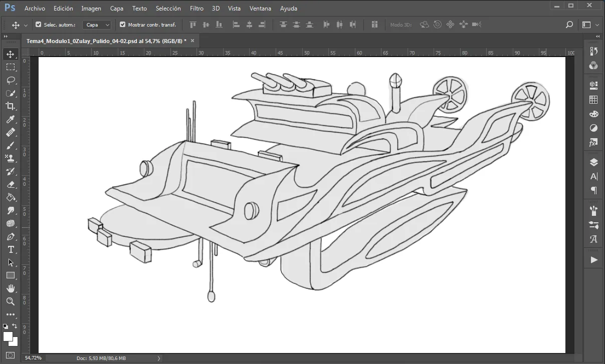Viewport: 605px width, 364px height.
Task: Select the Crop tool
Action: (x=11, y=106)
